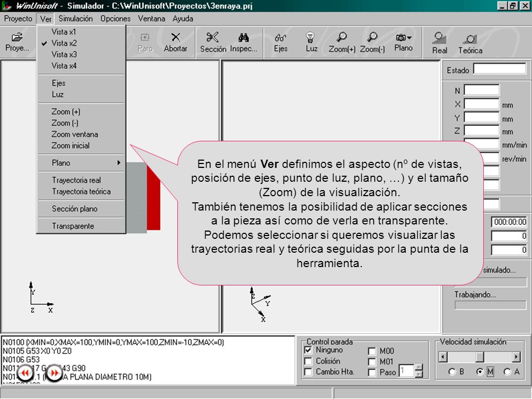
Task: Choose Zoom ventana menu entry
Action: pos(81,134)
